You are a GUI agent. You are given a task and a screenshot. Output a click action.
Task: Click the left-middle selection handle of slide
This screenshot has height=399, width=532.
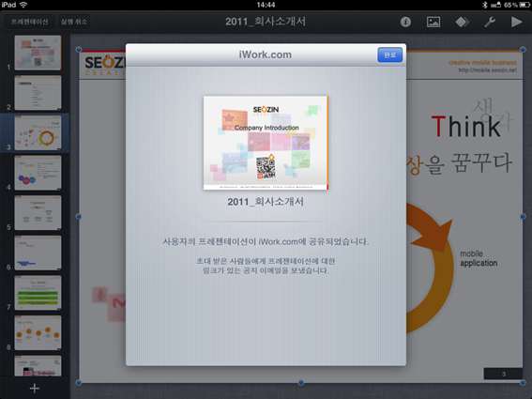pyautogui.click(x=79, y=216)
